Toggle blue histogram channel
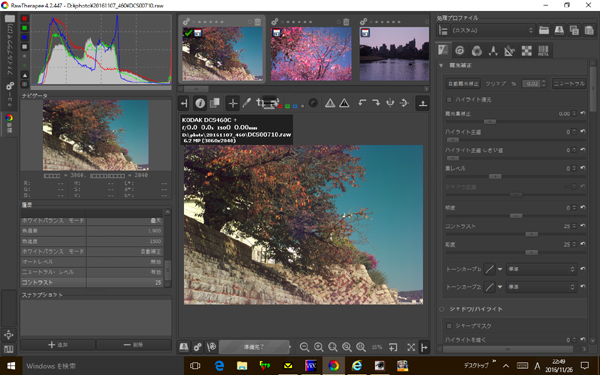The height and width of the screenshot is (375, 600). click(x=24, y=38)
